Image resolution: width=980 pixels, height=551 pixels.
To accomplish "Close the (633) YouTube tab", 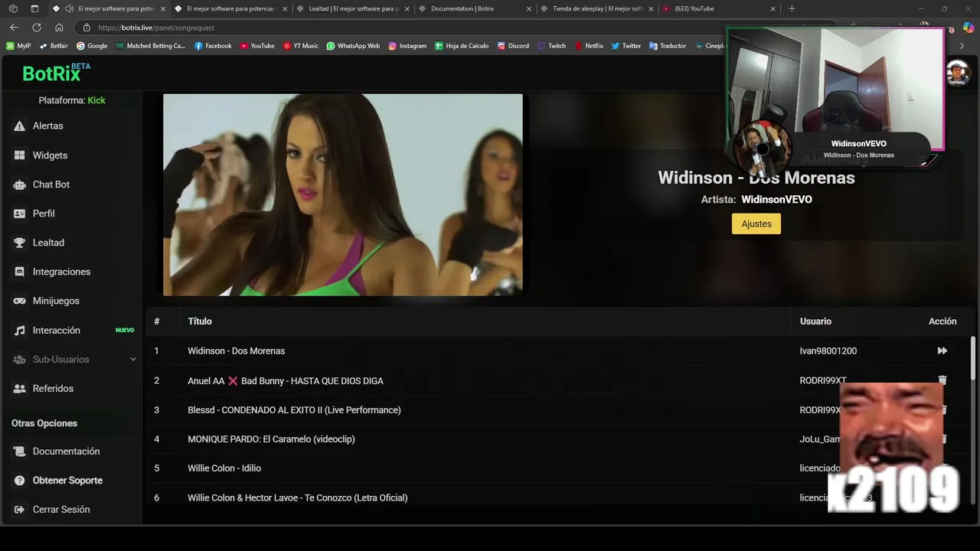I will pyautogui.click(x=773, y=9).
